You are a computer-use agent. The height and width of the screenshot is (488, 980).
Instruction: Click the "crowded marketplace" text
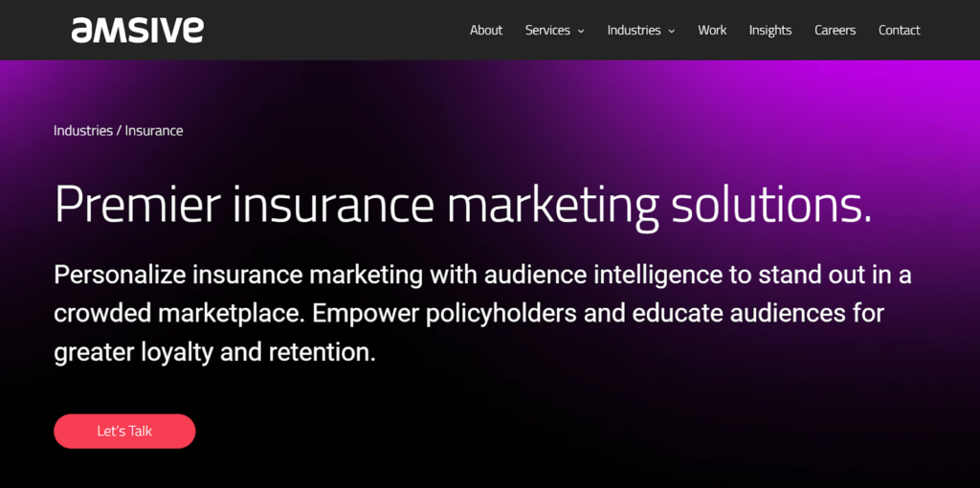[x=178, y=314]
